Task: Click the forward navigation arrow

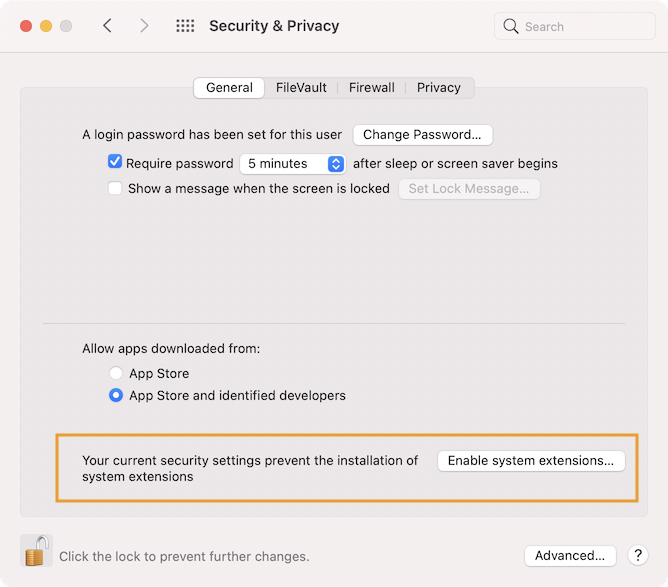Action: pyautogui.click(x=144, y=26)
